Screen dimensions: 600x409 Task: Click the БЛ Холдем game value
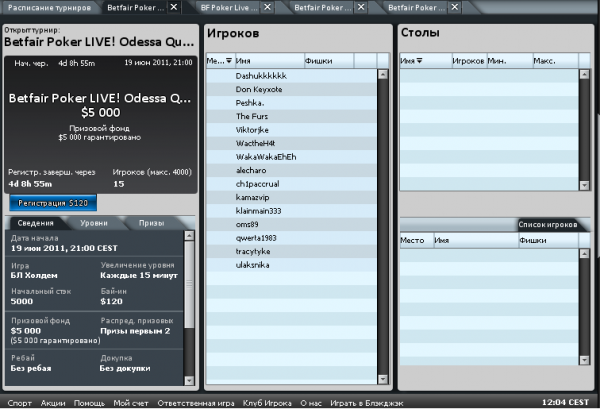pyautogui.click(x=34, y=275)
